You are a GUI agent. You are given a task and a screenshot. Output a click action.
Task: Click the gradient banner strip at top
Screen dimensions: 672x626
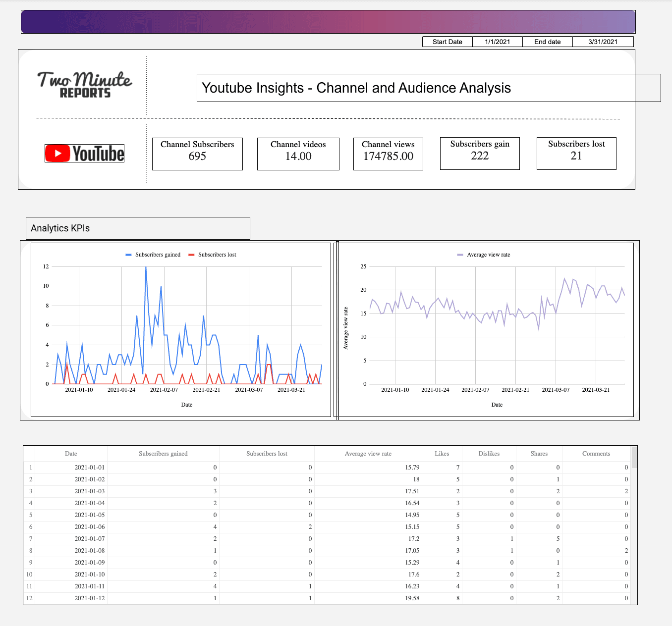point(328,21)
